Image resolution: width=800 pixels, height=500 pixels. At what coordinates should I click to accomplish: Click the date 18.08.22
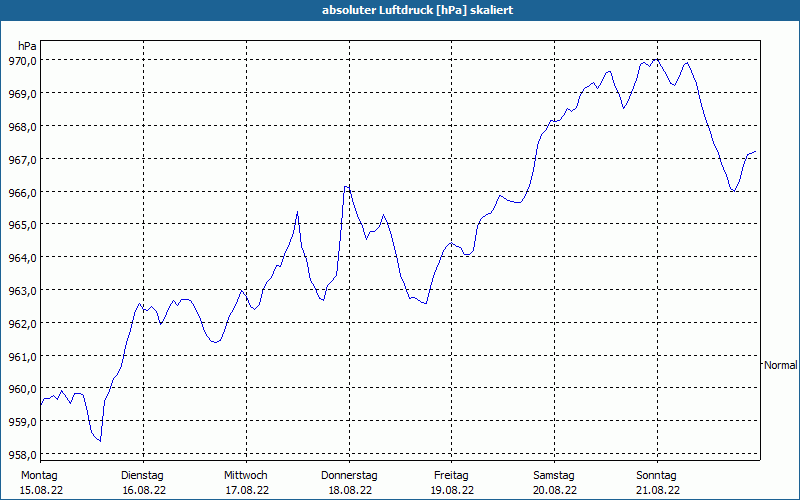(x=349, y=490)
